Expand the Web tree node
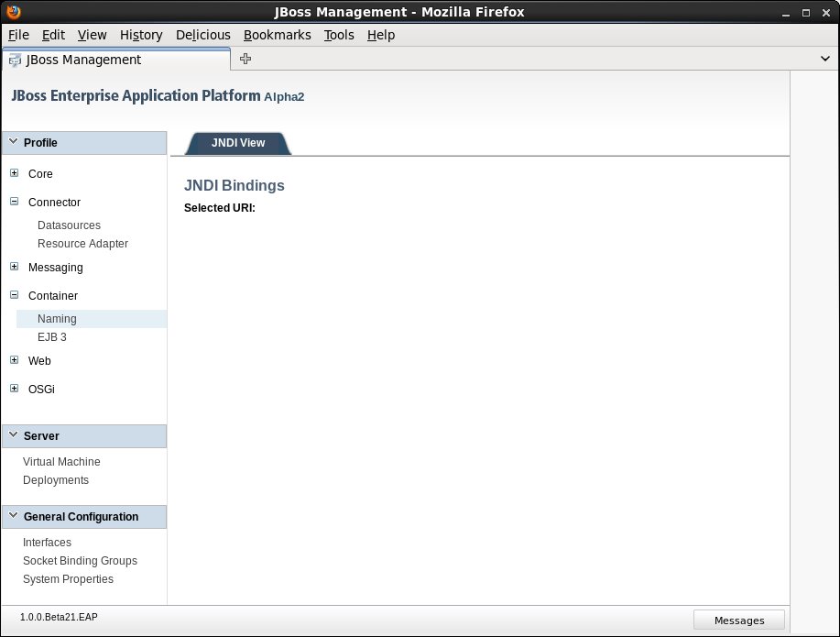This screenshot has height=637, width=840. 15,360
